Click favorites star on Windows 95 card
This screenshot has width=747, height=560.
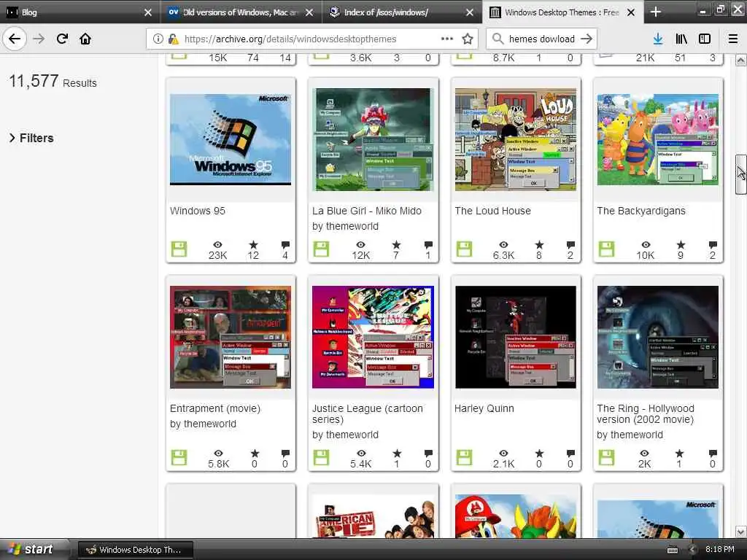pyautogui.click(x=253, y=245)
